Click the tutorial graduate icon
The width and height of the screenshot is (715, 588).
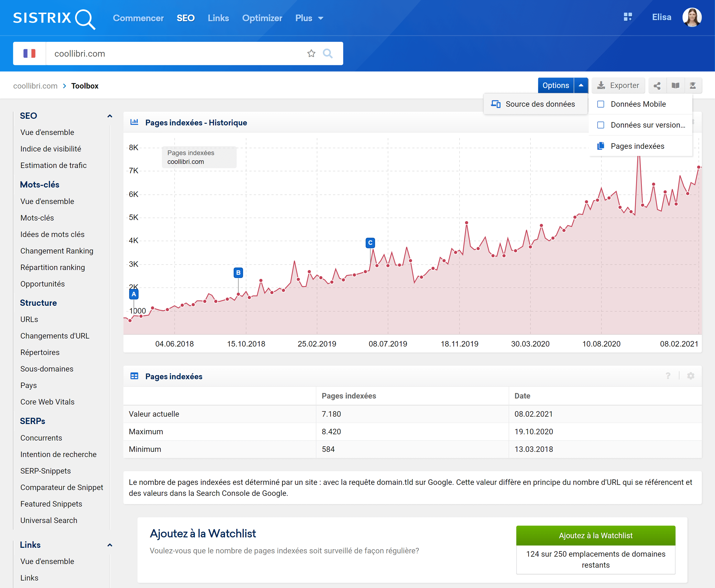693,86
